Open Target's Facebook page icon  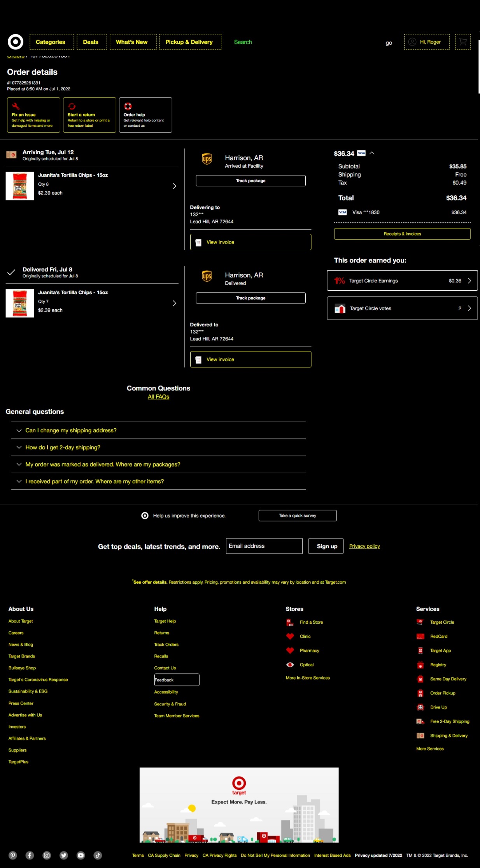point(30,855)
